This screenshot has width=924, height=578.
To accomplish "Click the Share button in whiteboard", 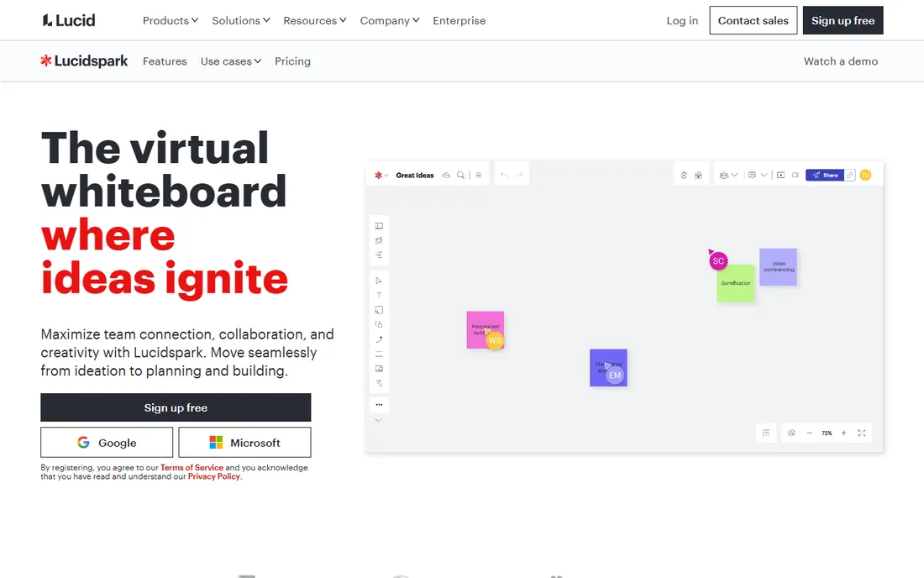I will 824,175.
